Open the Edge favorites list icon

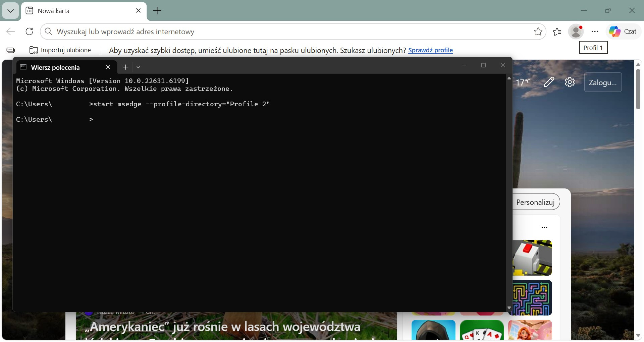pyautogui.click(x=557, y=32)
